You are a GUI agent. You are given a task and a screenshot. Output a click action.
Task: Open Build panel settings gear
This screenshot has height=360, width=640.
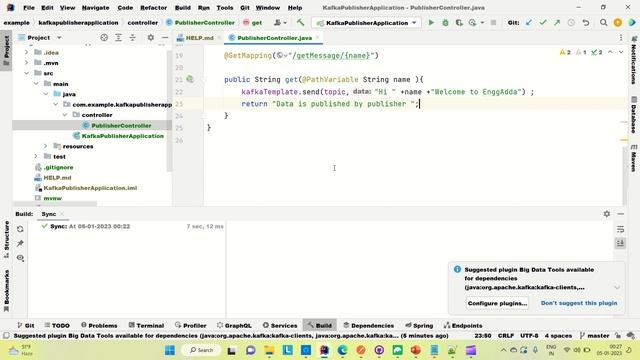(607, 214)
